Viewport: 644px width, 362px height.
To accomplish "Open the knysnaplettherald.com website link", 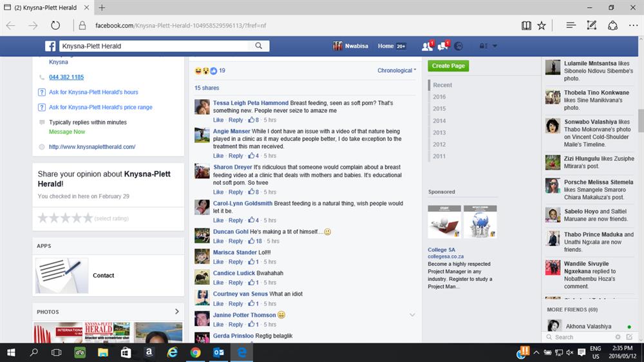I will 92,147.
